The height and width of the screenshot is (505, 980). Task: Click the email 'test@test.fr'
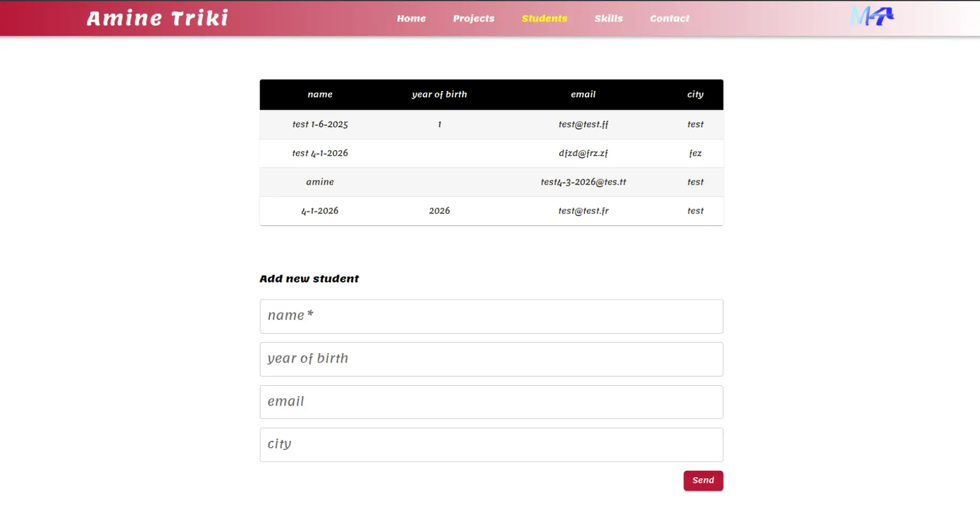[583, 211]
